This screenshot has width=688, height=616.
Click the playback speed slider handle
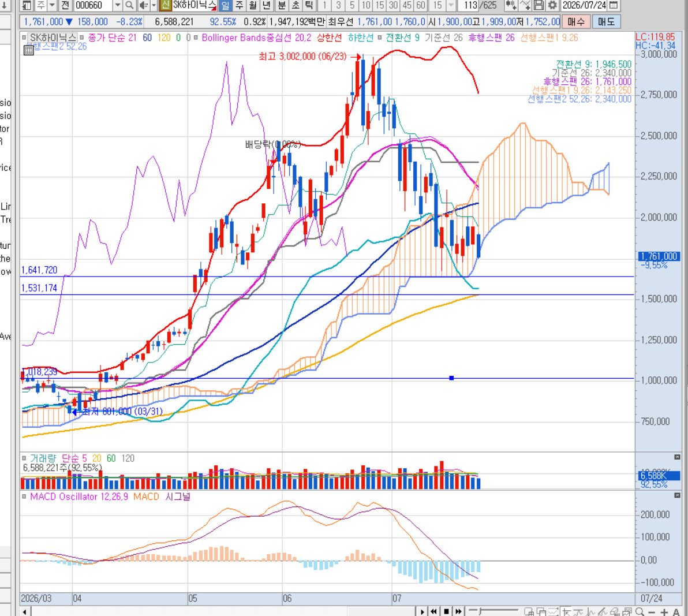tap(481, 611)
